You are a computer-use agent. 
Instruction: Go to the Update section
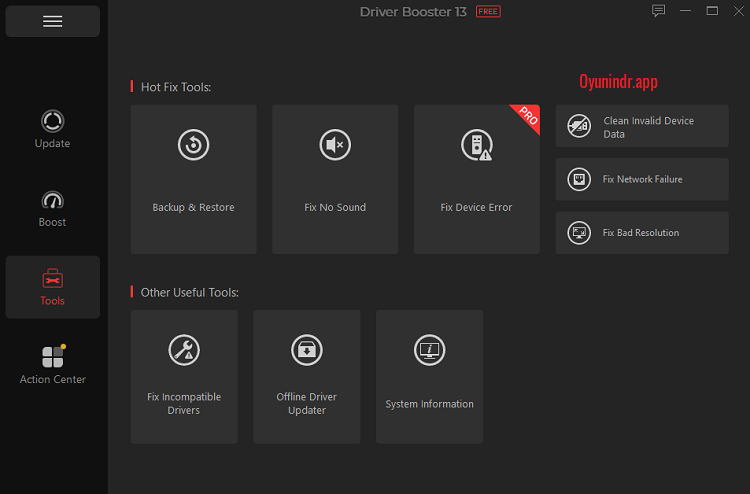[x=53, y=129]
